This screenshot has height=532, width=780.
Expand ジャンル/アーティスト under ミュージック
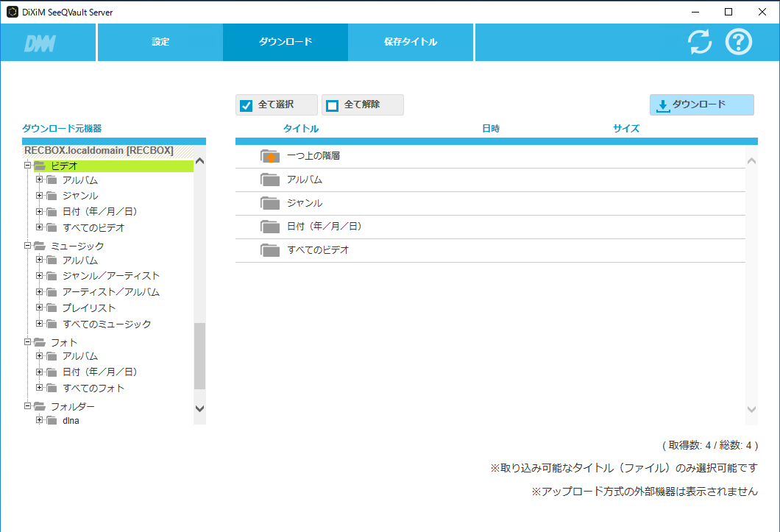(40, 276)
